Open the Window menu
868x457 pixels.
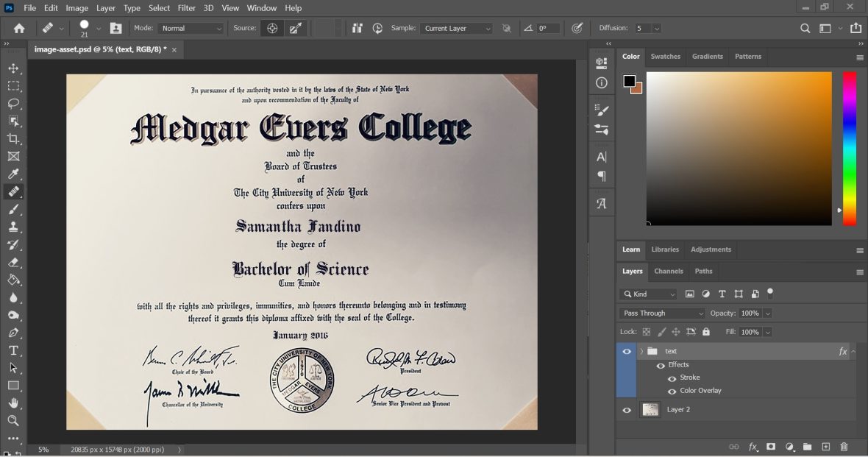[x=261, y=8]
